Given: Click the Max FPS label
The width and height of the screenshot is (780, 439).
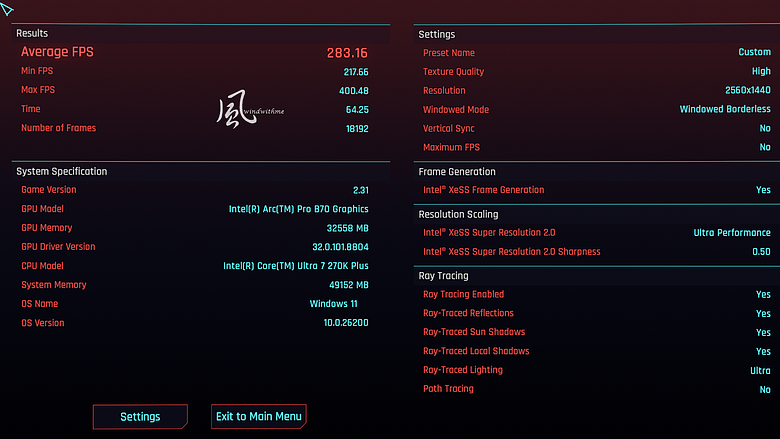Looking at the screenshot, I should click(38, 90).
